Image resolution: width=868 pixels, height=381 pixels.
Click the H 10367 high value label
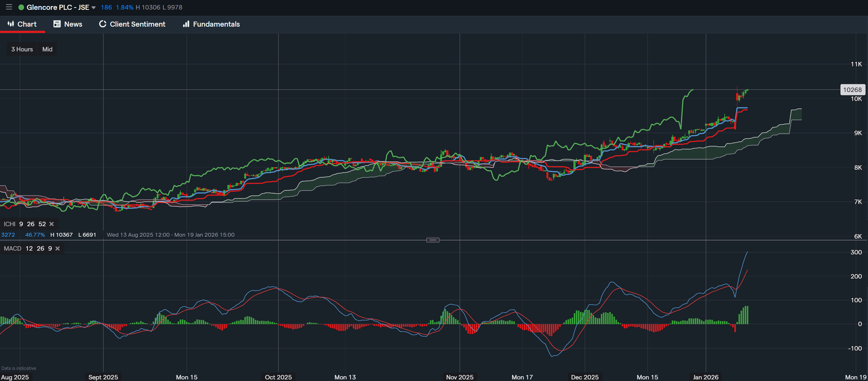coord(61,235)
